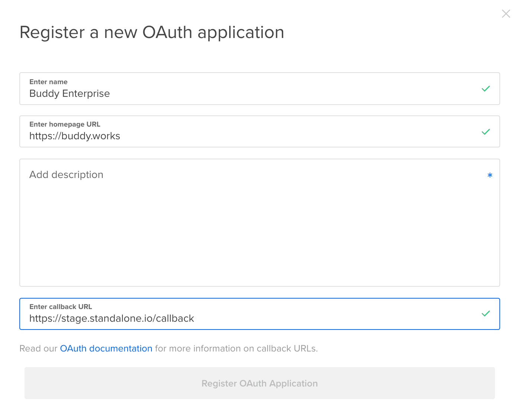Open the OAuth documentation link
The height and width of the screenshot is (420, 518).
[106, 349]
